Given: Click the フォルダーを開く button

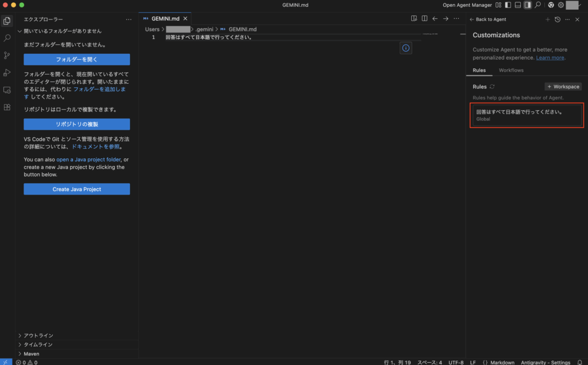Looking at the screenshot, I should pos(76,60).
